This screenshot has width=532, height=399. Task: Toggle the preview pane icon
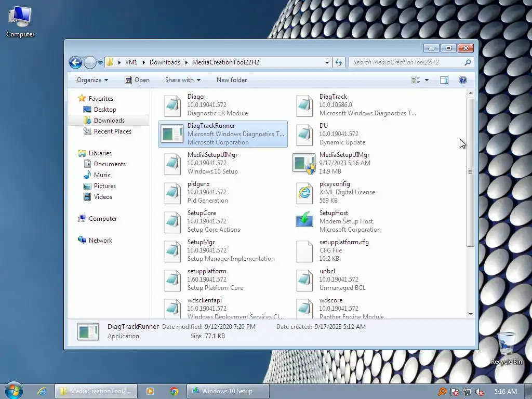444,80
